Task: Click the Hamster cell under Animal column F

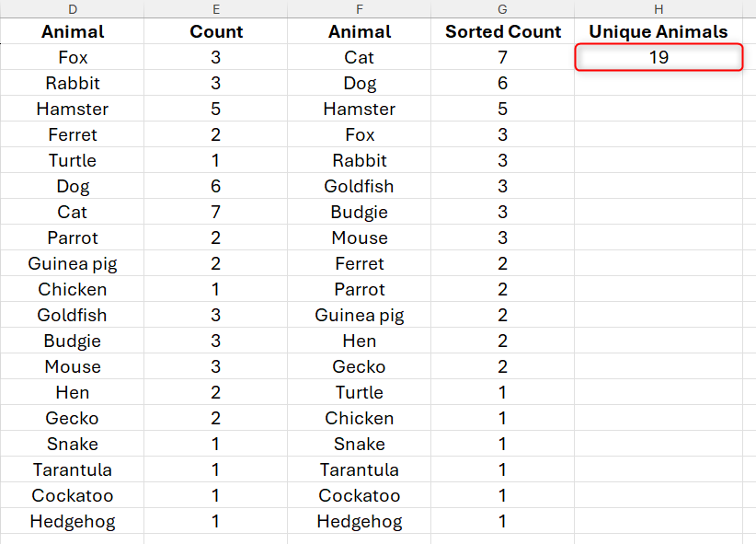Action: [x=359, y=109]
